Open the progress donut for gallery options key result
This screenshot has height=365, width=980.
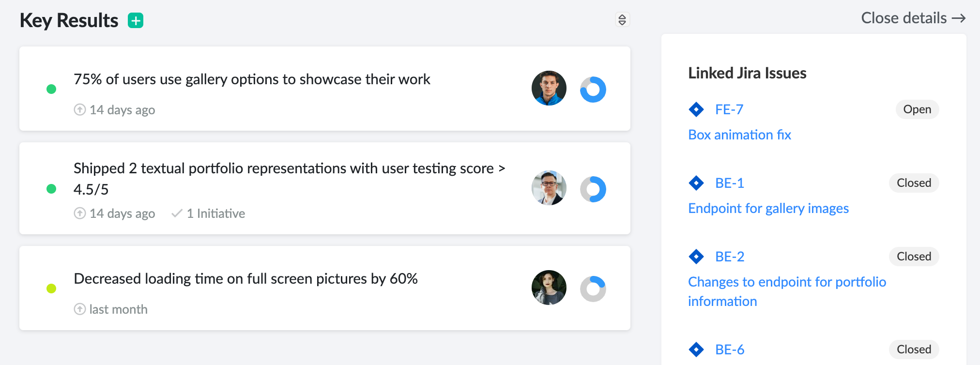click(x=593, y=90)
